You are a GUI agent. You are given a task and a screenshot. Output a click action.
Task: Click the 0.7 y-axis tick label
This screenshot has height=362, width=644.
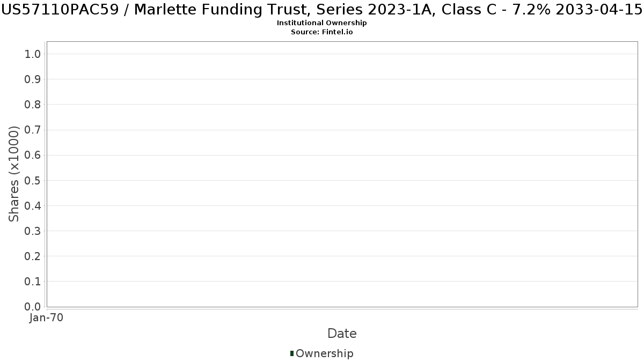tap(33, 130)
